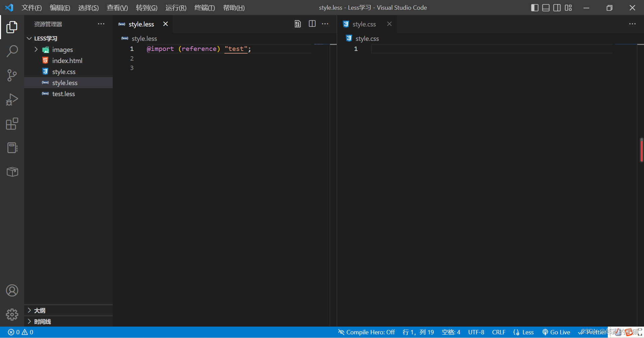The height and width of the screenshot is (338, 644).
Task: Click the @import keyword on line 1
Action: click(x=160, y=49)
